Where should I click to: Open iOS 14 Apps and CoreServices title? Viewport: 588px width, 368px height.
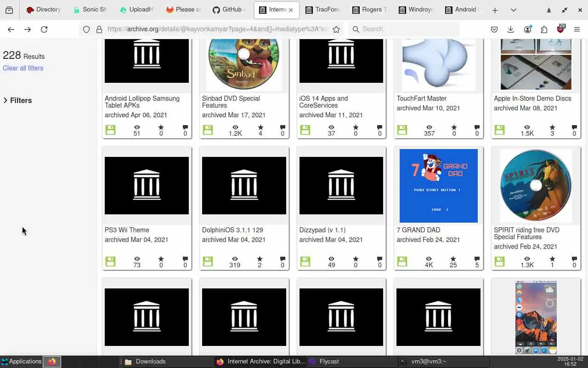coord(323,102)
